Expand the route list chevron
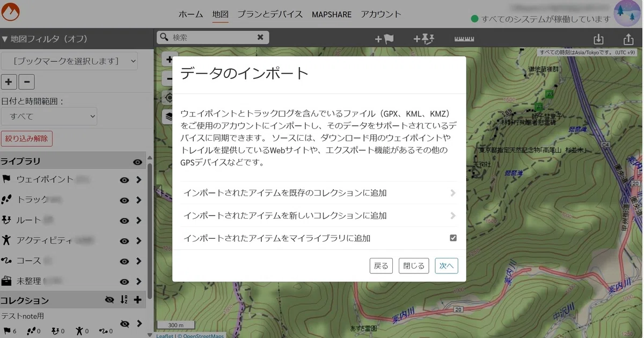 (x=138, y=221)
